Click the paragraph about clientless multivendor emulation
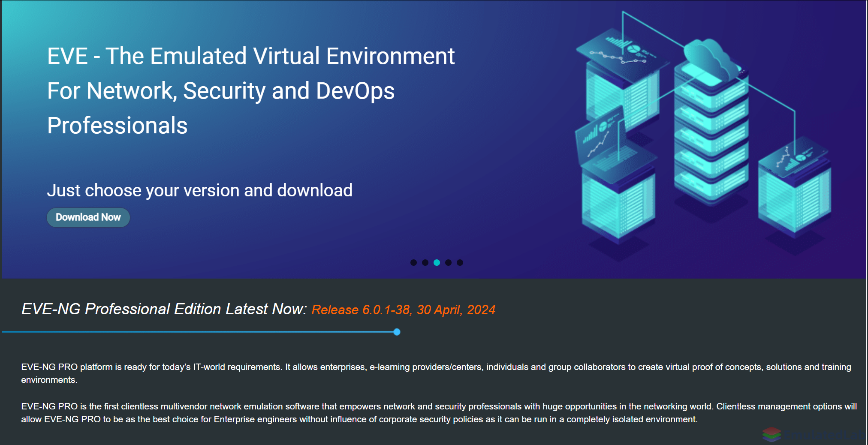868x445 pixels. pos(439,413)
